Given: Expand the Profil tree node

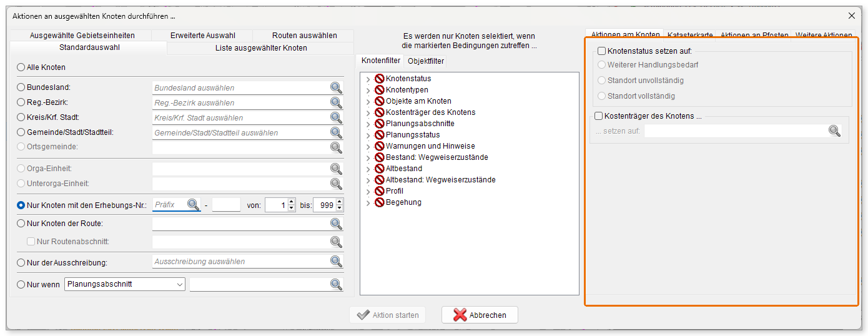Looking at the screenshot, I should click(x=368, y=192).
